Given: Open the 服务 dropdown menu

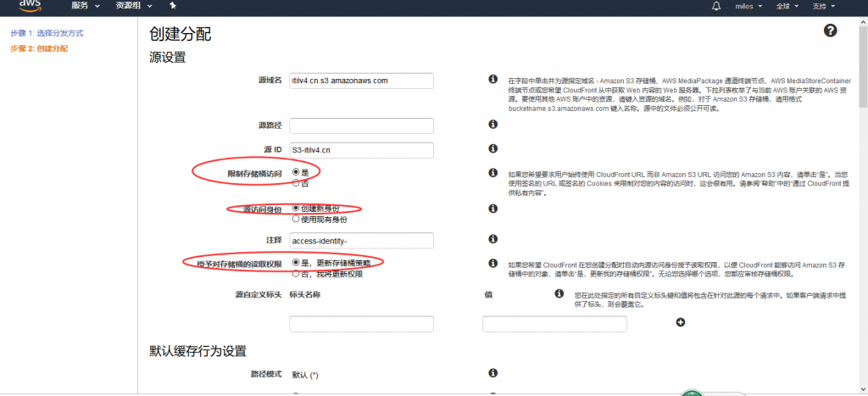Looking at the screenshot, I should pos(86,6).
